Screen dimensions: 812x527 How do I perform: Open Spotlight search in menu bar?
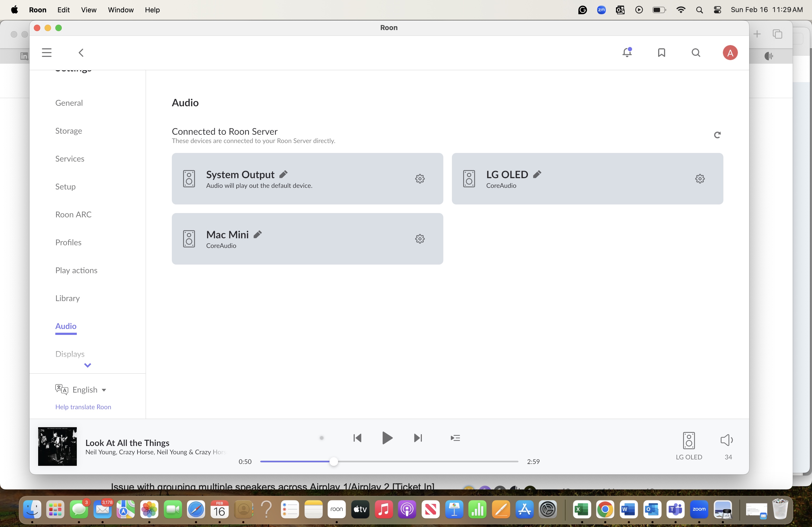[699, 10]
